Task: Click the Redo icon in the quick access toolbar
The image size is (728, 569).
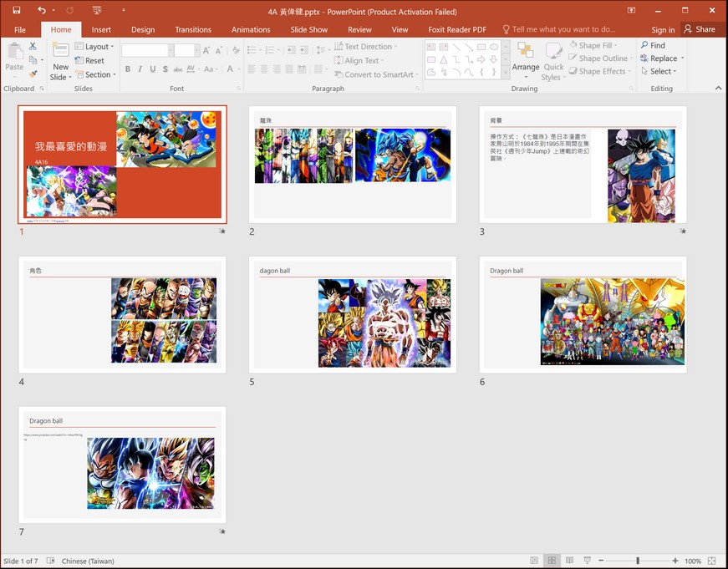Action: tap(69, 10)
